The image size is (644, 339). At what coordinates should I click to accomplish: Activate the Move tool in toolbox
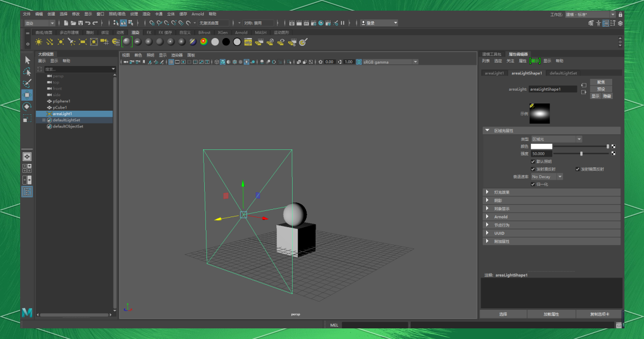coord(27,95)
